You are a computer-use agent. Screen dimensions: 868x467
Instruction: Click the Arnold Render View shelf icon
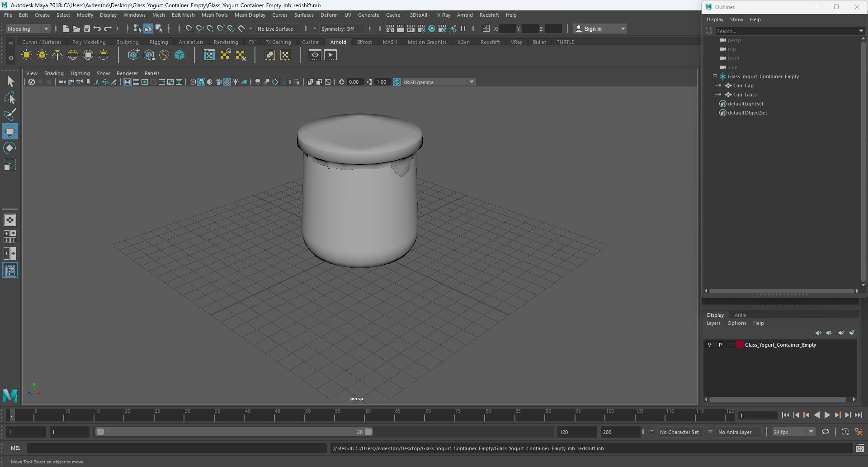[315, 55]
